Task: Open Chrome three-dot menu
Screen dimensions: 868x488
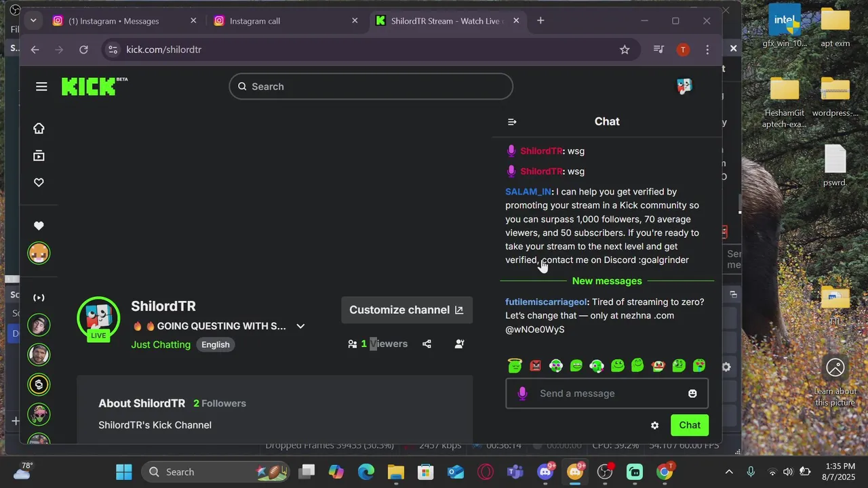Action: click(x=707, y=49)
